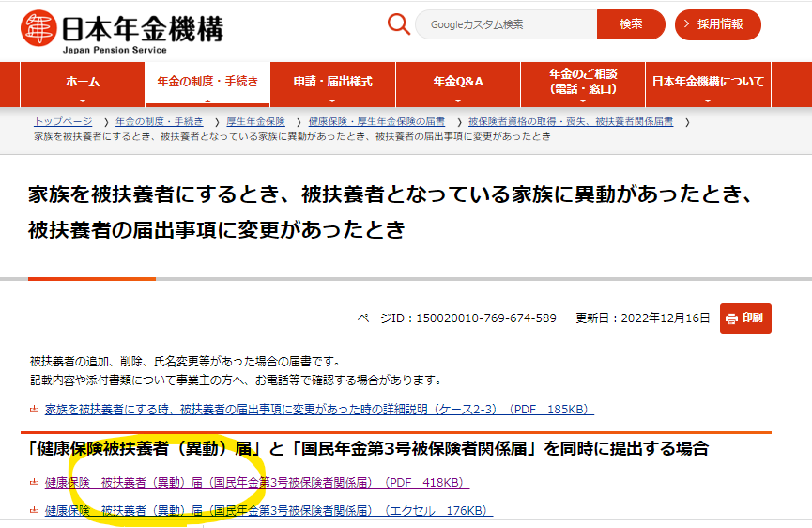Click the 更新日：2022年12月16日 text
812x528 pixels.
(x=643, y=318)
